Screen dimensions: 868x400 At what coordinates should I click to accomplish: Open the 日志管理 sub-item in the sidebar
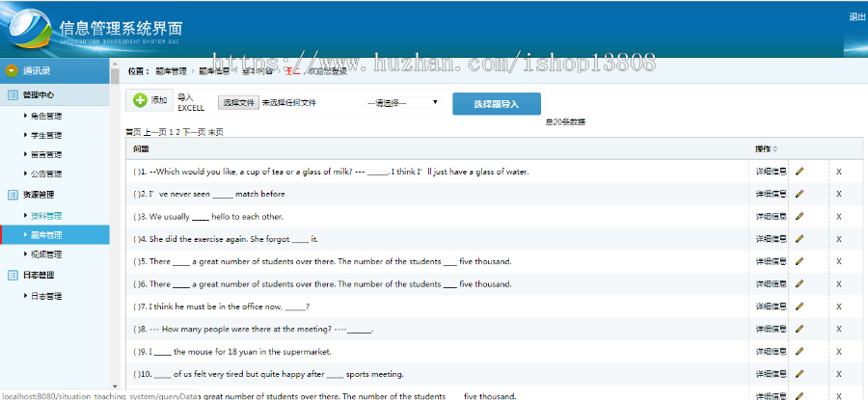pos(46,296)
